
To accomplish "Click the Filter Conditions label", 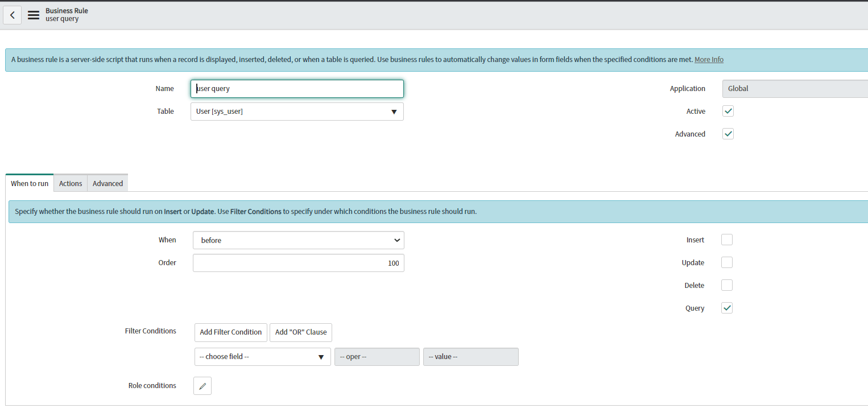I will [151, 331].
